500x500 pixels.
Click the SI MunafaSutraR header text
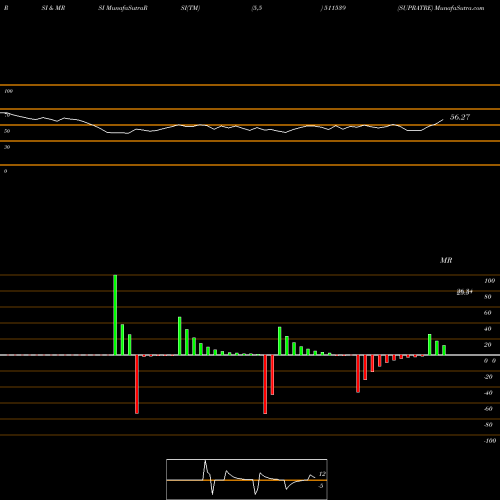pyautogui.click(x=123, y=8)
